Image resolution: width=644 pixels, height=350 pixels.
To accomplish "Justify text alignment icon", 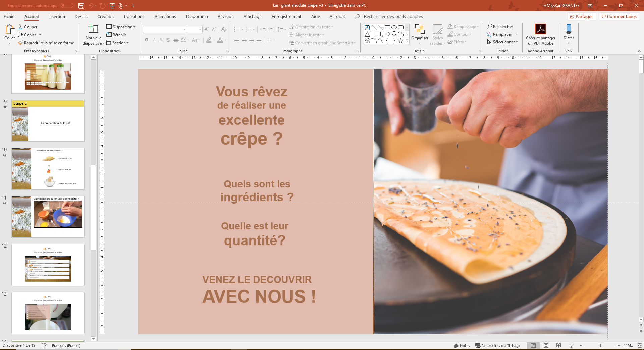I will 259,40.
